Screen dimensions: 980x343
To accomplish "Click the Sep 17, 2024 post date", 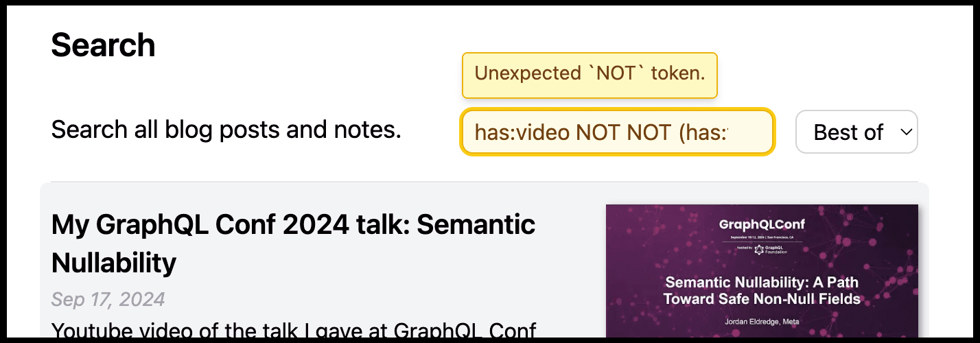I will pos(108,300).
